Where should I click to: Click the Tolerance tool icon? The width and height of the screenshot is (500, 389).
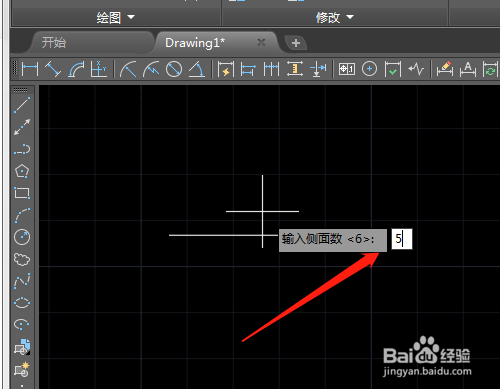point(347,69)
